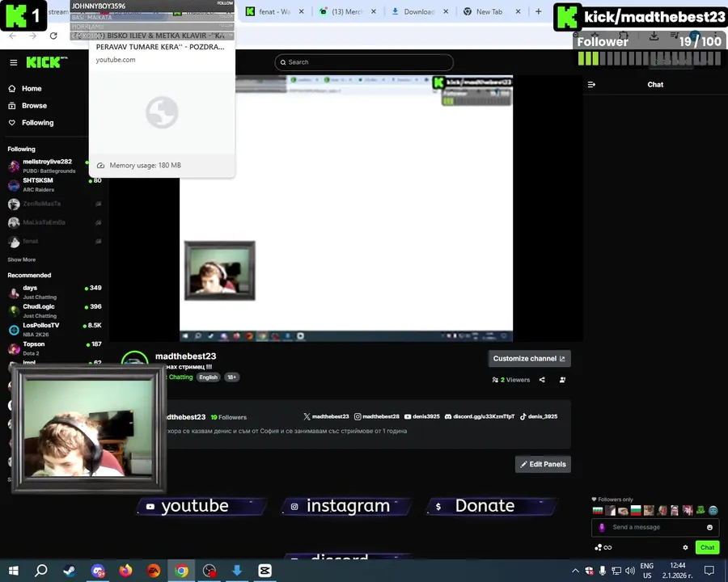Viewport: 728px width, 582px height.
Task: Open the YouTube link denis3925
Action: click(421, 416)
